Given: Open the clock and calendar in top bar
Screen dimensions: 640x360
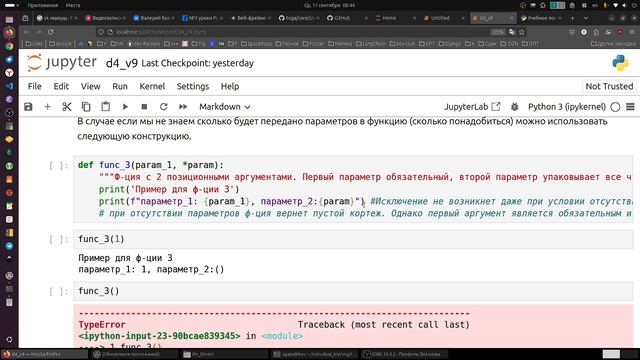Looking at the screenshot, I should [329, 5].
